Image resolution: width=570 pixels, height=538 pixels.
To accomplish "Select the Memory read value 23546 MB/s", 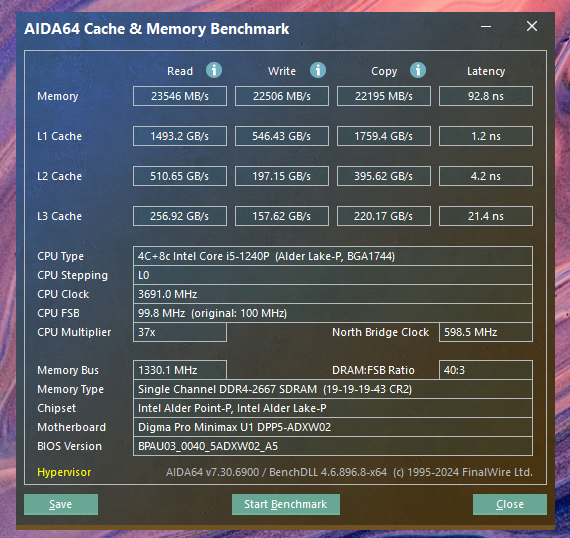I will pyautogui.click(x=180, y=96).
